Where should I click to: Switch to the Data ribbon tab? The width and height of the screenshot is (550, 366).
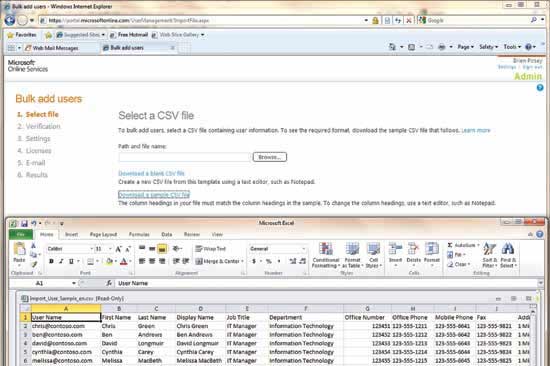(x=167, y=234)
